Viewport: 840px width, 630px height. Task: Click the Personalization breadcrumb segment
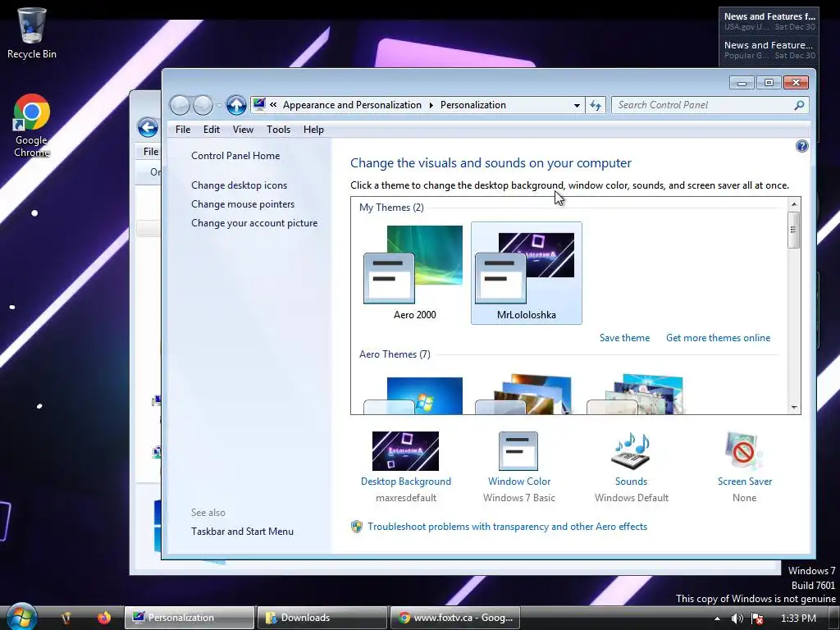(x=473, y=105)
